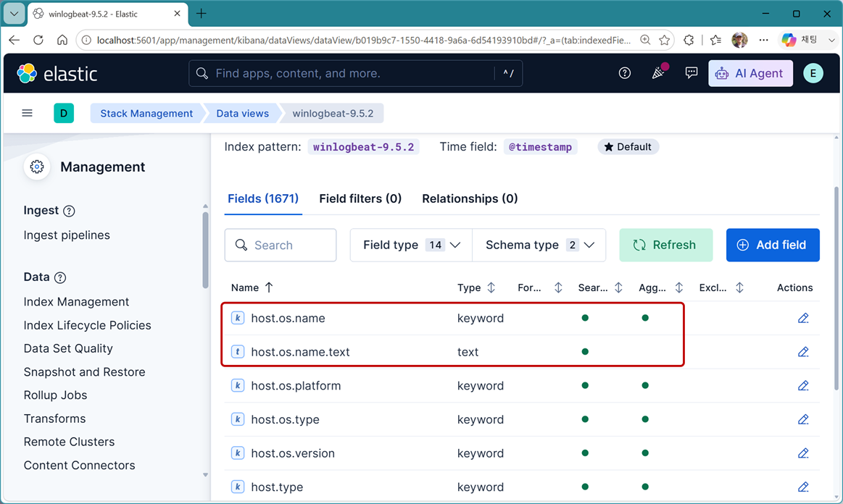Image resolution: width=843 pixels, height=504 pixels.
Task: Open Index Management in the sidebar
Action: [x=76, y=302]
